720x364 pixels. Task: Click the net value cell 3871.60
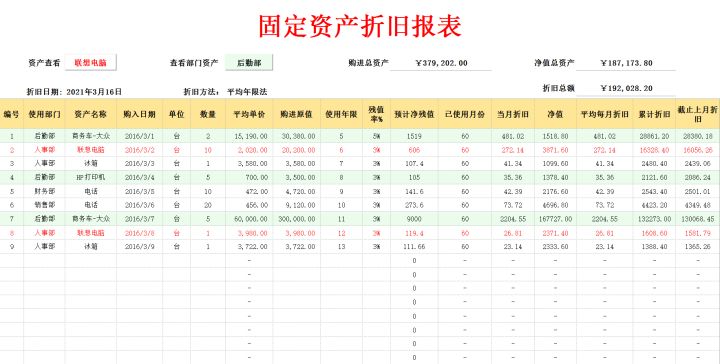coord(555,150)
